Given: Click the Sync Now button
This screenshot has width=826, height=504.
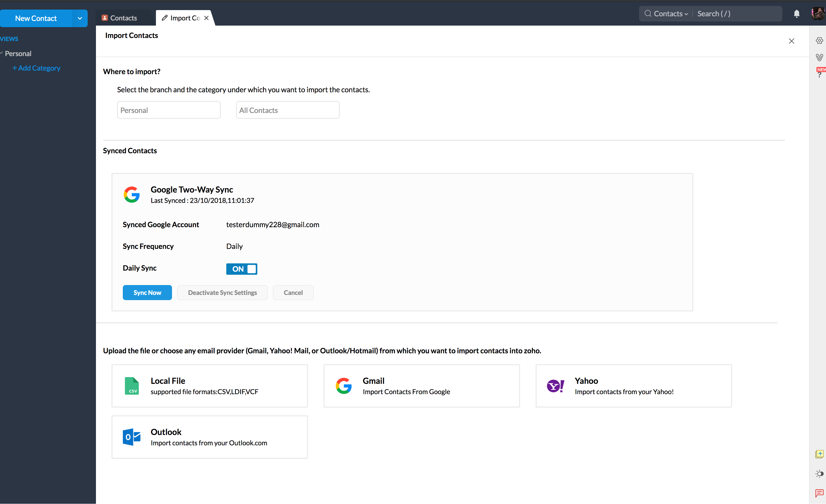Looking at the screenshot, I should pos(147,293).
